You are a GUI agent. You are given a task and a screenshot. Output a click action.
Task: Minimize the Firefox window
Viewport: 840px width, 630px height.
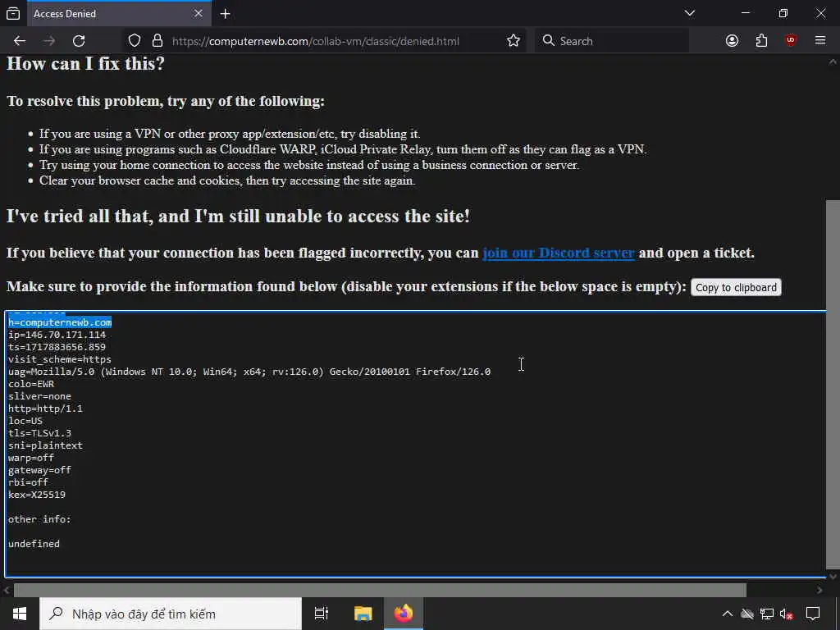(x=746, y=13)
